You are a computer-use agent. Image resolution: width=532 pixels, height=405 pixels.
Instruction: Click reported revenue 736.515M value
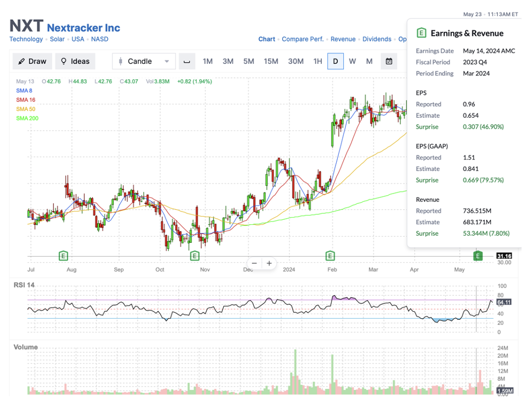pyautogui.click(x=477, y=211)
